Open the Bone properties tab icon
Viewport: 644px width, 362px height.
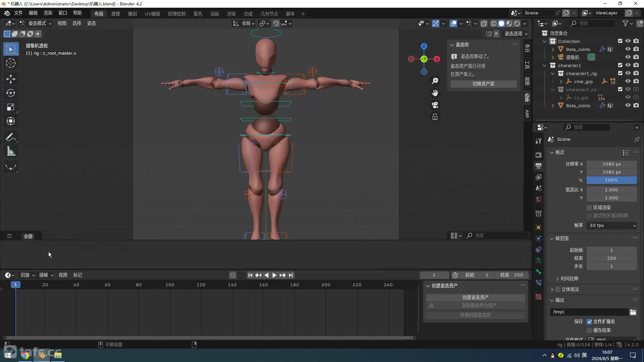tap(538, 271)
